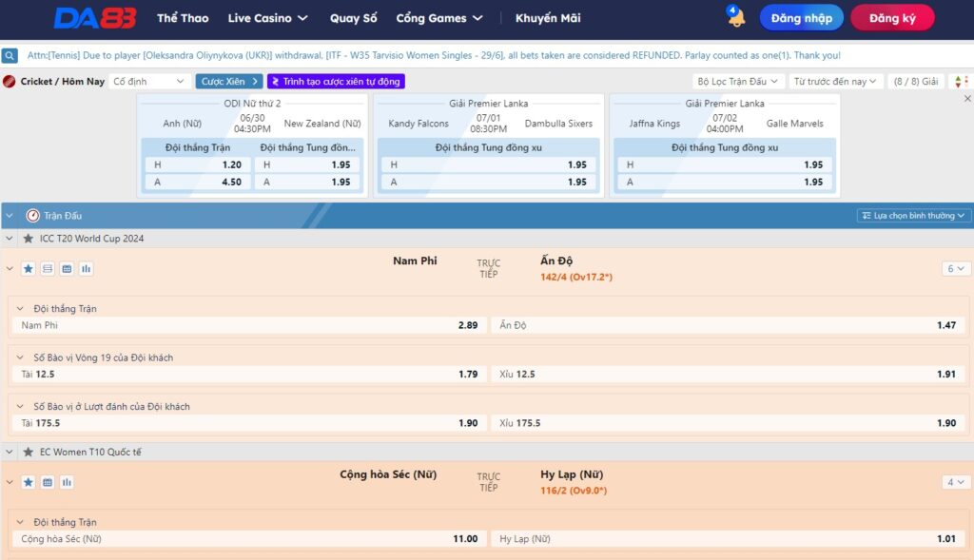Bet Hy Lạp (Nữ) at 1.01
Viewport: 974px width, 560px height.
pos(728,539)
